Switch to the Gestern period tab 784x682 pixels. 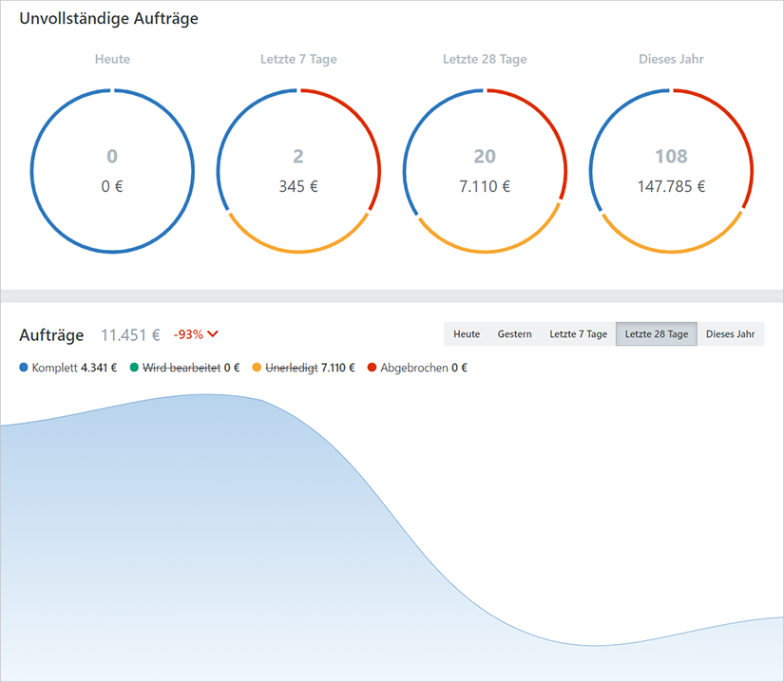515,333
